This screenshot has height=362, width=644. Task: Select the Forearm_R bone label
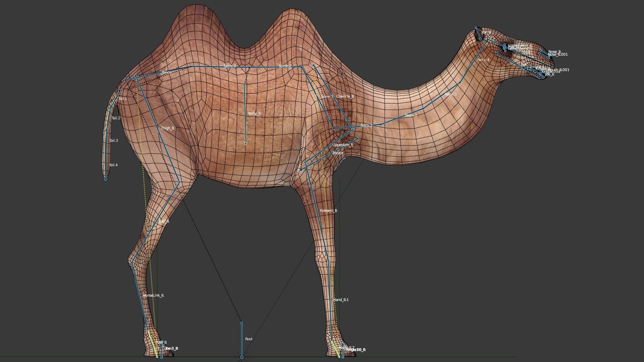pyautogui.click(x=328, y=211)
